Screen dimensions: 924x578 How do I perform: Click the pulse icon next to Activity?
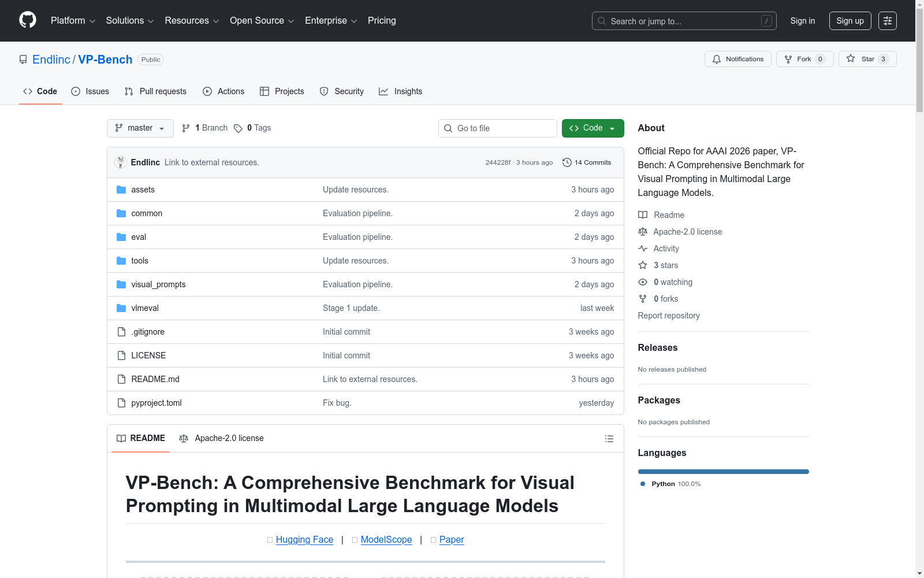[643, 249]
